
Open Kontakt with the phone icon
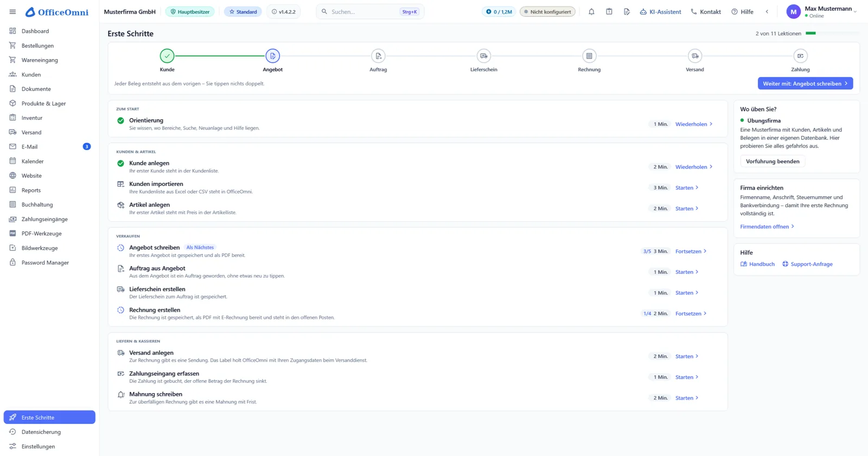pyautogui.click(x=706, y=11)
